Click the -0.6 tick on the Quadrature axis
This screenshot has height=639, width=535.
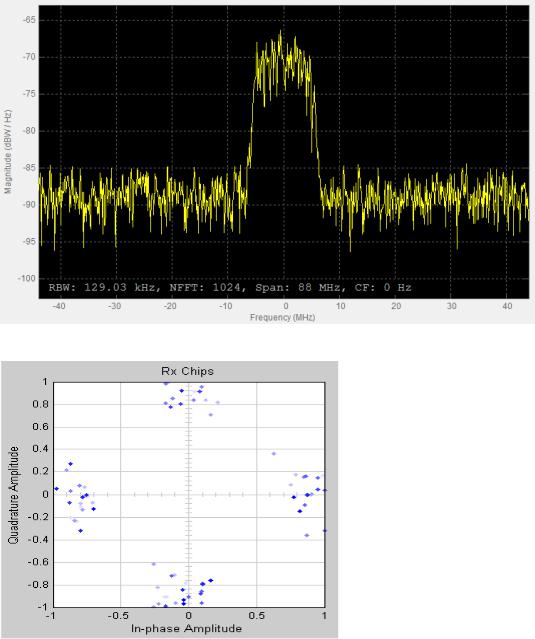click(x=38, y=562)
